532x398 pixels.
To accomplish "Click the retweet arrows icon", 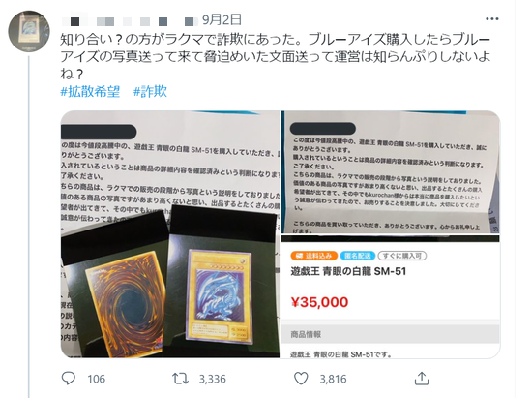I will 180,379.
